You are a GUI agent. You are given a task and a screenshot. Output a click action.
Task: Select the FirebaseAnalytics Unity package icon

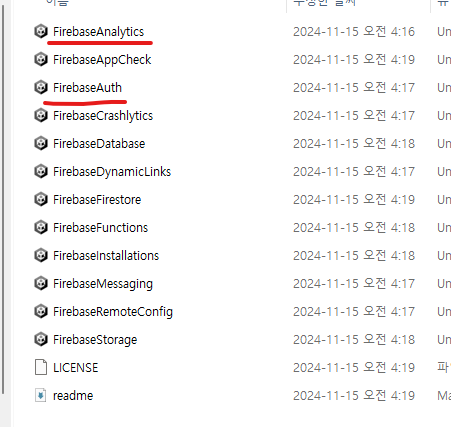tap(41, 31)
